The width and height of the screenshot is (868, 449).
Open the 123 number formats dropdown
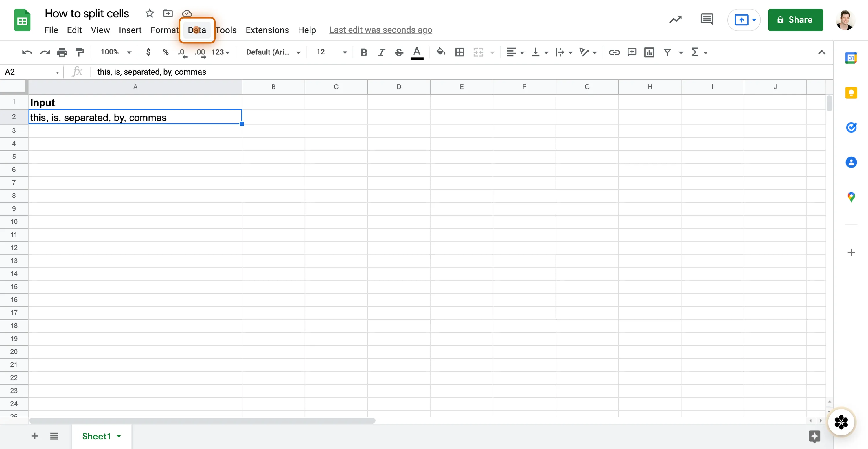point(220,52)
